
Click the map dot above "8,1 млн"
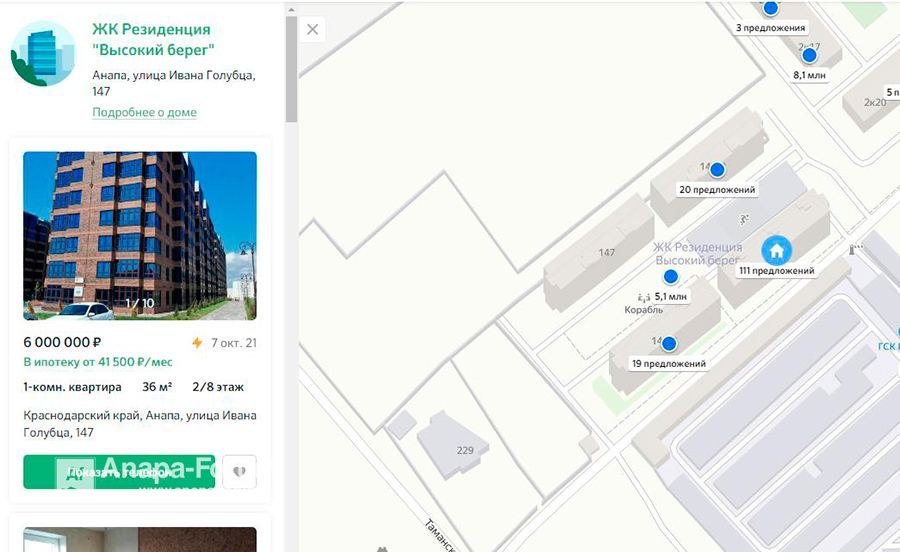(x=809, y=56)
